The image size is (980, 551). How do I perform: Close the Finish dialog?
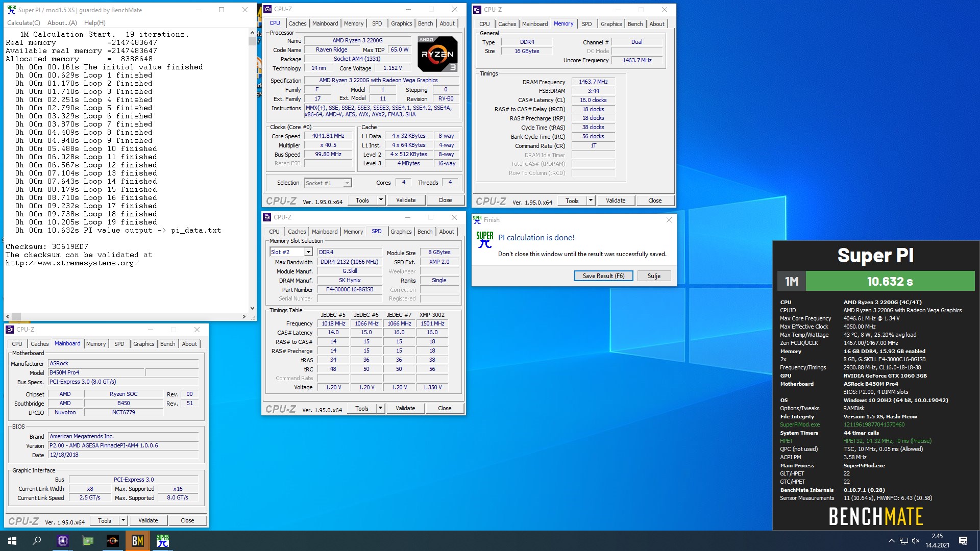669,220
